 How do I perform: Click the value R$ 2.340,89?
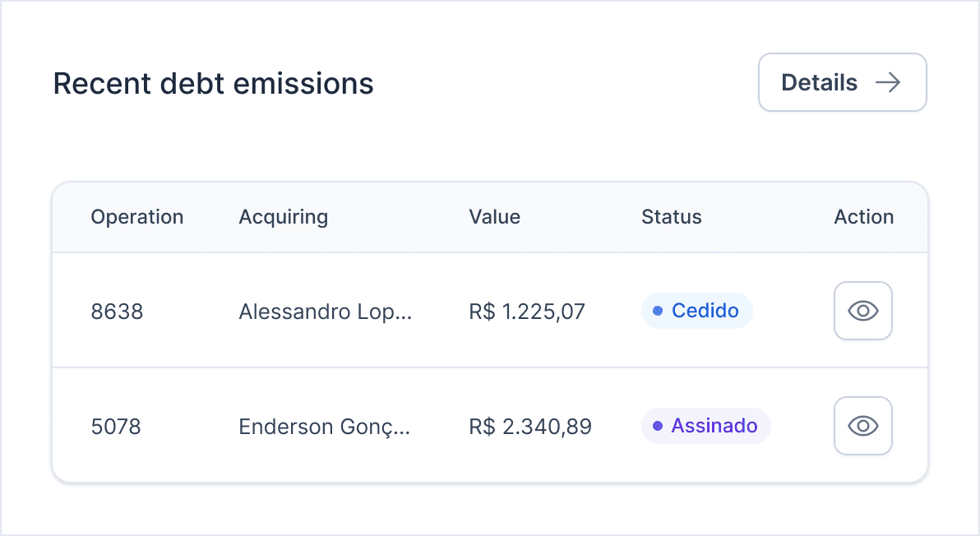[x=530, y=427]
